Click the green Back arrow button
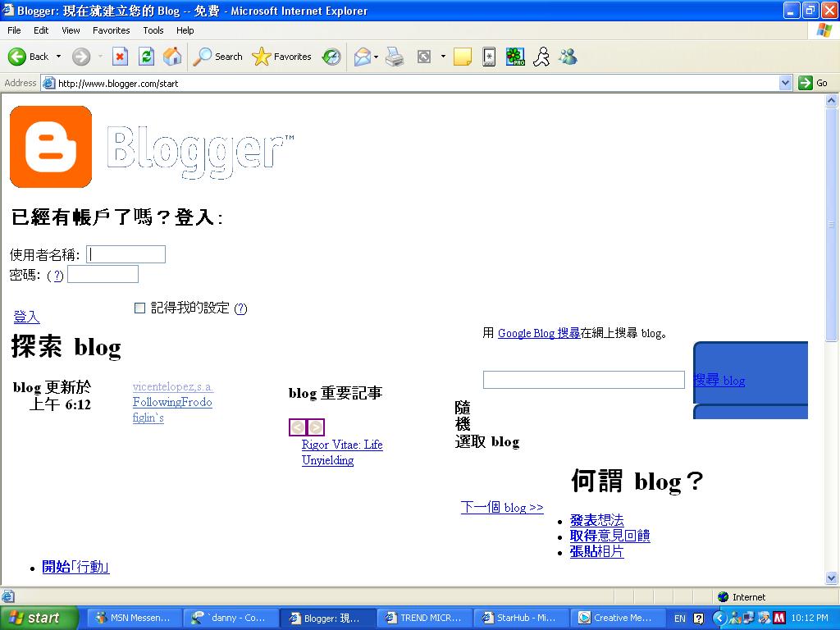 click(17, 57)
